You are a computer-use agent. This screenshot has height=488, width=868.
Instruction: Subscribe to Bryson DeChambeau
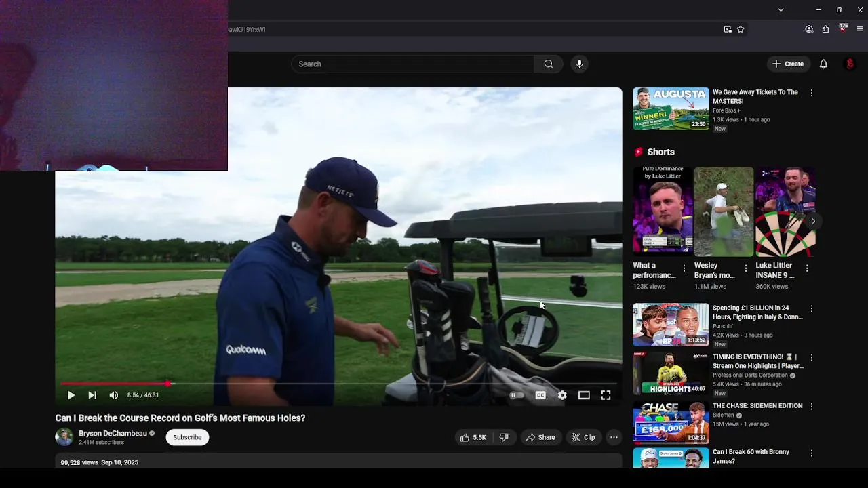point(187,437)
